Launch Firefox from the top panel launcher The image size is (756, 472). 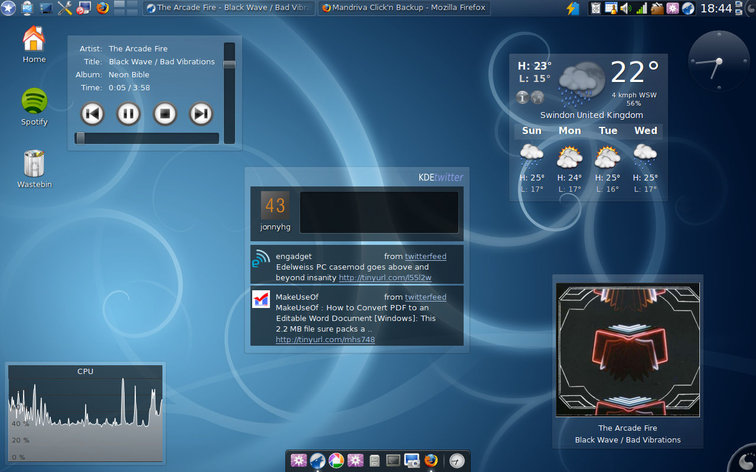102,8
